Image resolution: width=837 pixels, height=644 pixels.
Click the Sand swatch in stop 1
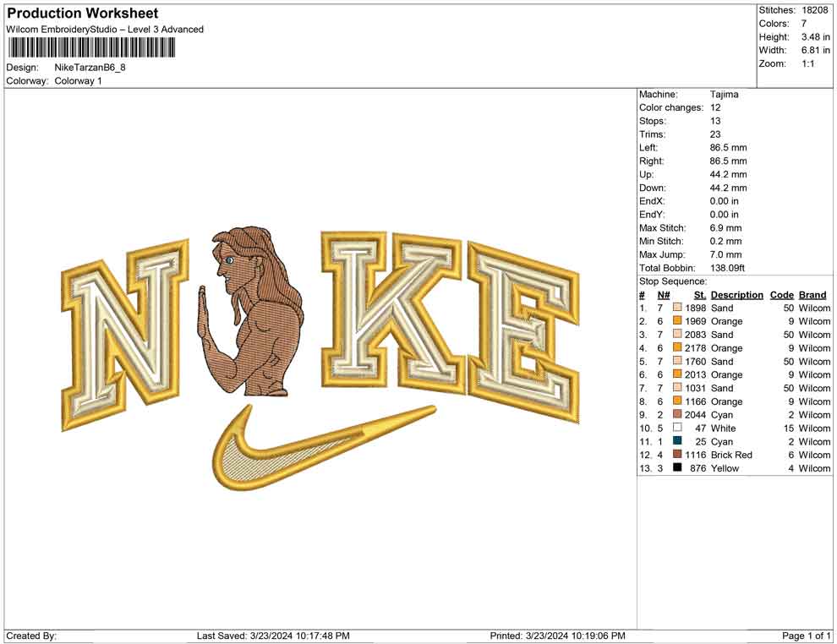point(677,308)
